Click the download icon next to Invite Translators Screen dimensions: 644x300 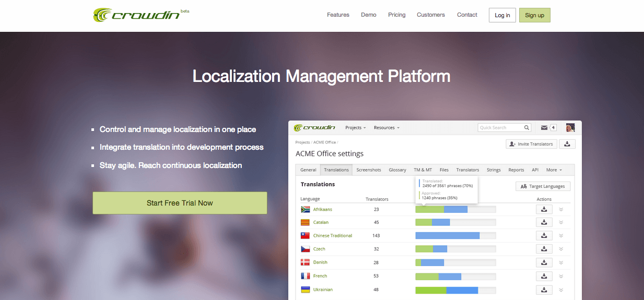click(567, 144)
